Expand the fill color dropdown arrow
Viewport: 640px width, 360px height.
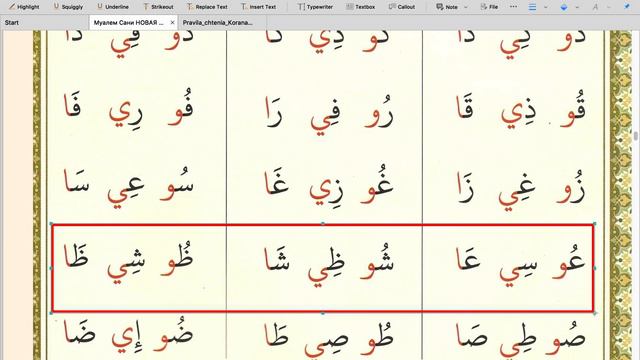pyautogui.click(x=577, y=7)
